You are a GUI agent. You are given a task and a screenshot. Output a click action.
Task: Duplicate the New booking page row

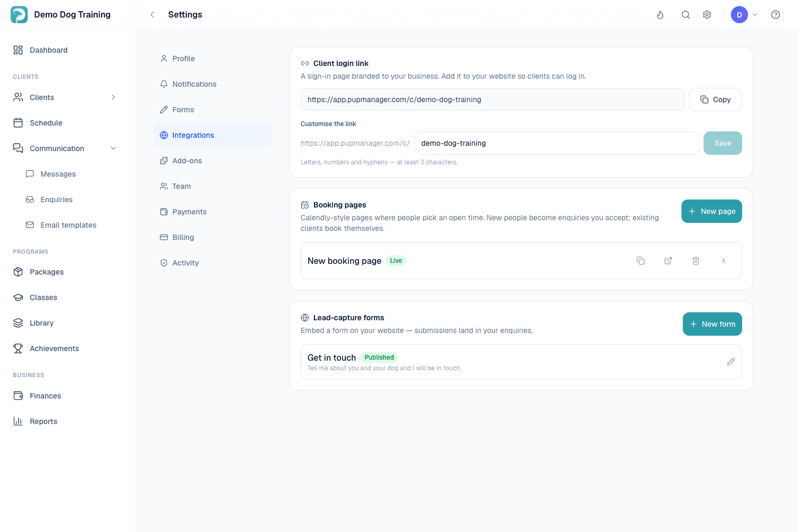pos(641,261)
